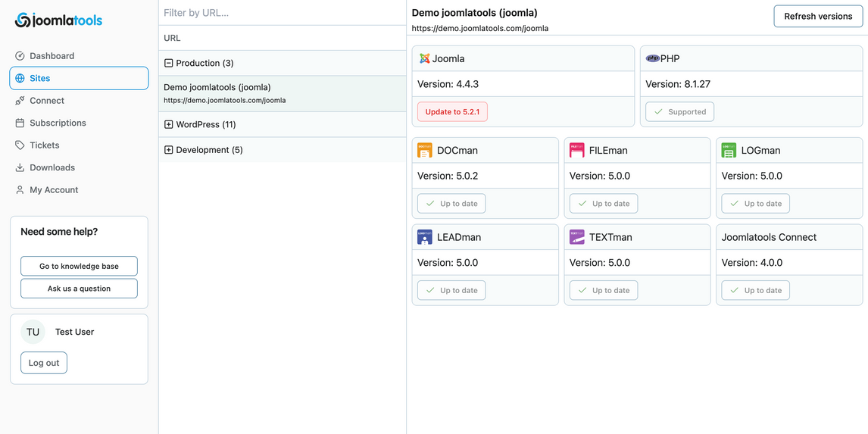Click the PHP Supported button

click(680, 112)
